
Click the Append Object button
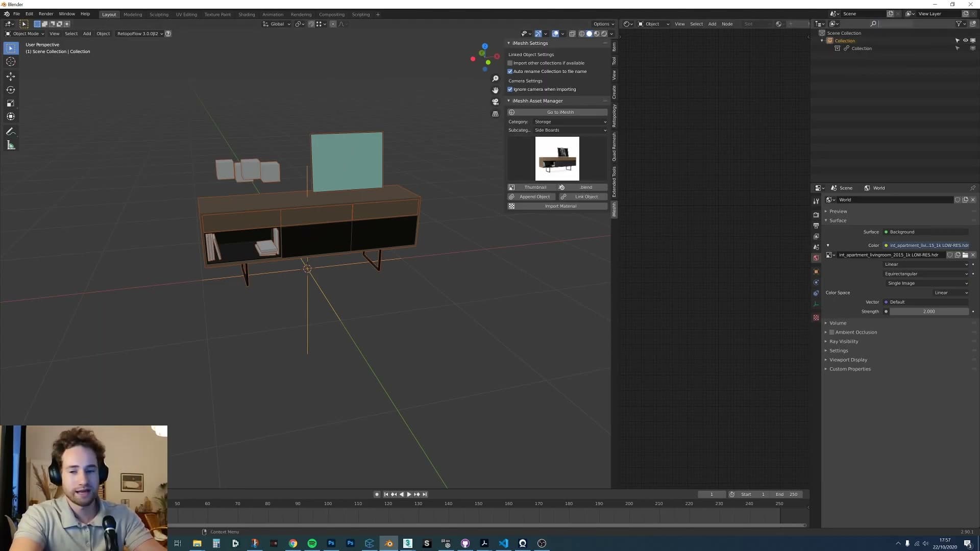click(531, 197)
